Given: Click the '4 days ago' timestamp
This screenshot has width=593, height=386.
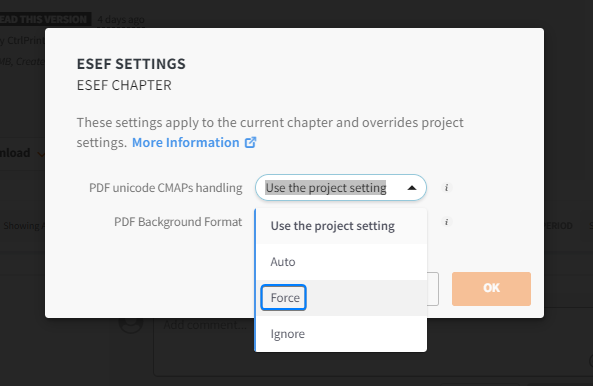Looking at the screenshot, I should pyautogui.click(x=121, y=20).
